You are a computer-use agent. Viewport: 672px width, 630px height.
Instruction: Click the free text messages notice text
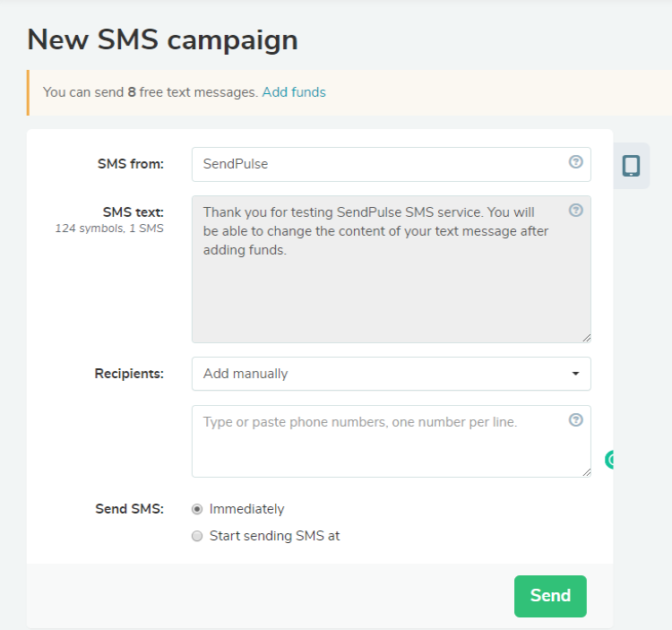[151, 92]
